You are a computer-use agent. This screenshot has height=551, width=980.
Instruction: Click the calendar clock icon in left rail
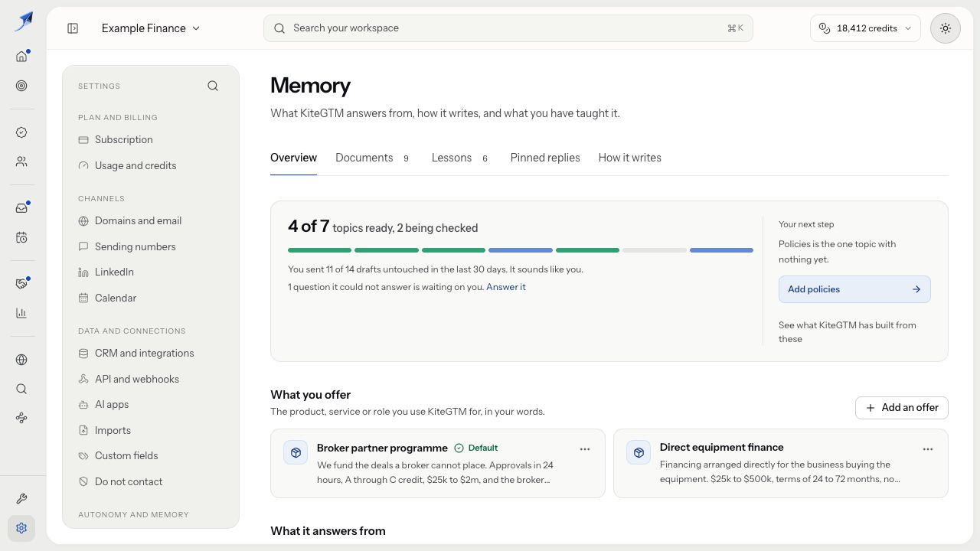pos(21,237)
